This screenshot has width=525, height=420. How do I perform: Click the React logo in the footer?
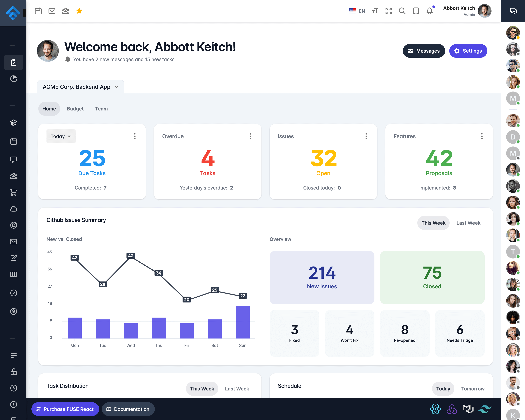[x=435, y=409]
